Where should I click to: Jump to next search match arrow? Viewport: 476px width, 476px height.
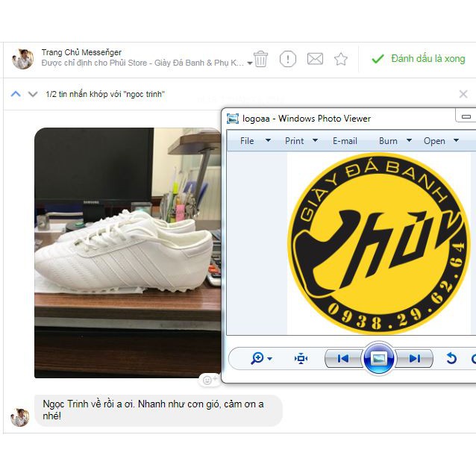[x=32, y=94]
